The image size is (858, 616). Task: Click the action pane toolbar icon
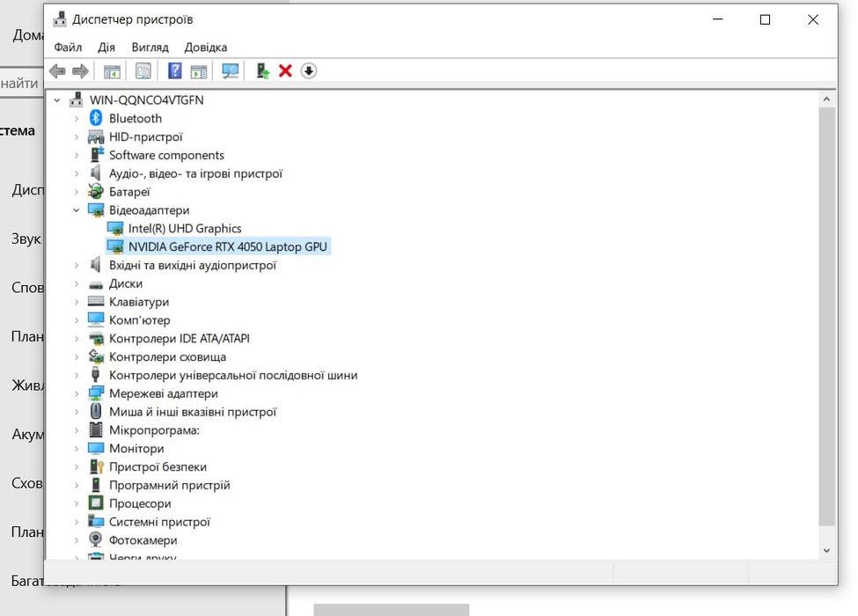199,71
